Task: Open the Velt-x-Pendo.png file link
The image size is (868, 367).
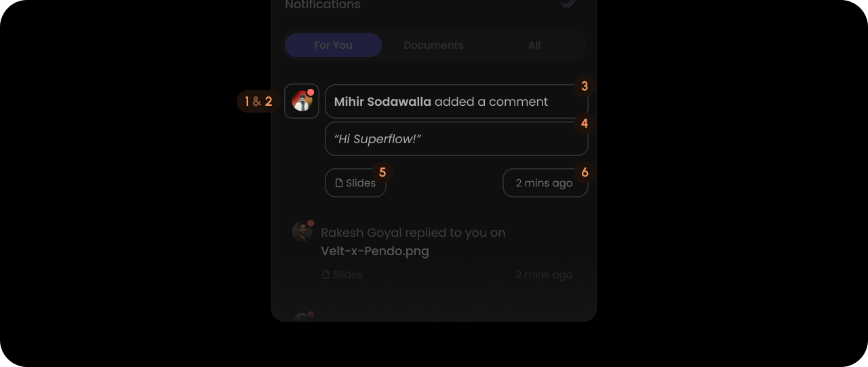Action: point(375,251)
